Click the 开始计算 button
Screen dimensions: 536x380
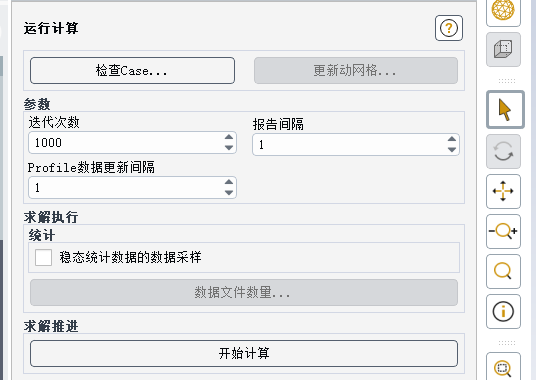(244, 353)
